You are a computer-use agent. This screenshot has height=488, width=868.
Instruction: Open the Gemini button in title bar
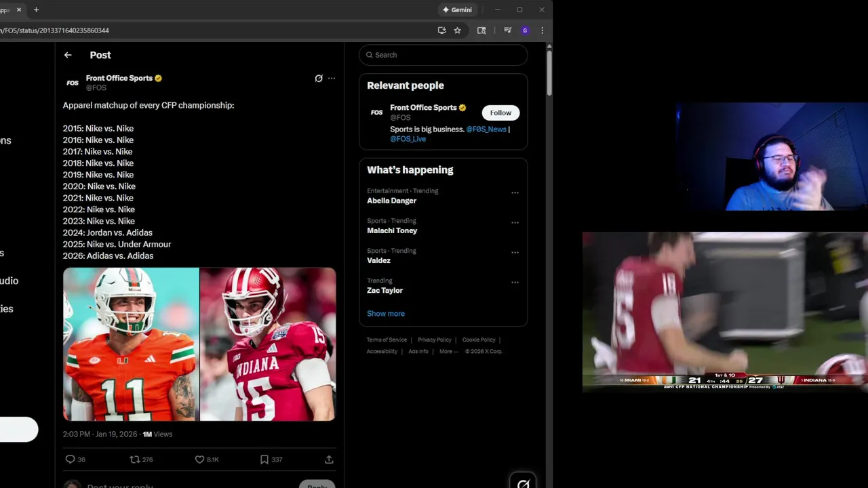point(457,10)
